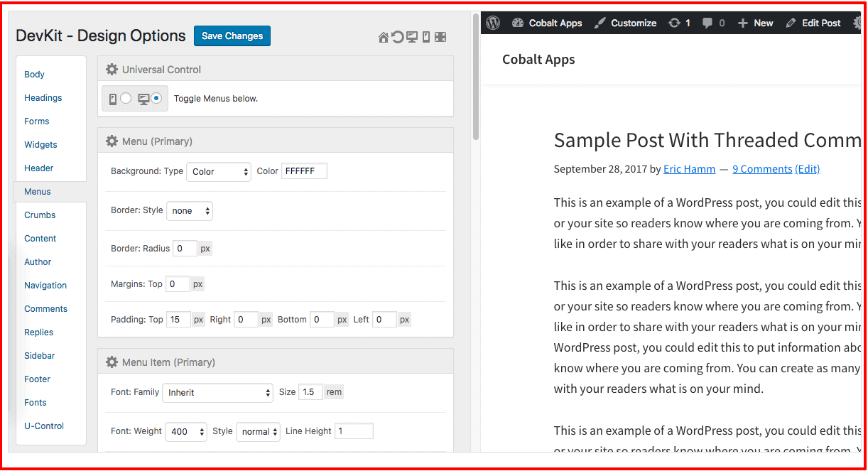Viewport: 868px width, 471px height.
Task: Open the Border Style dropdown
Action: click(189, 211)
